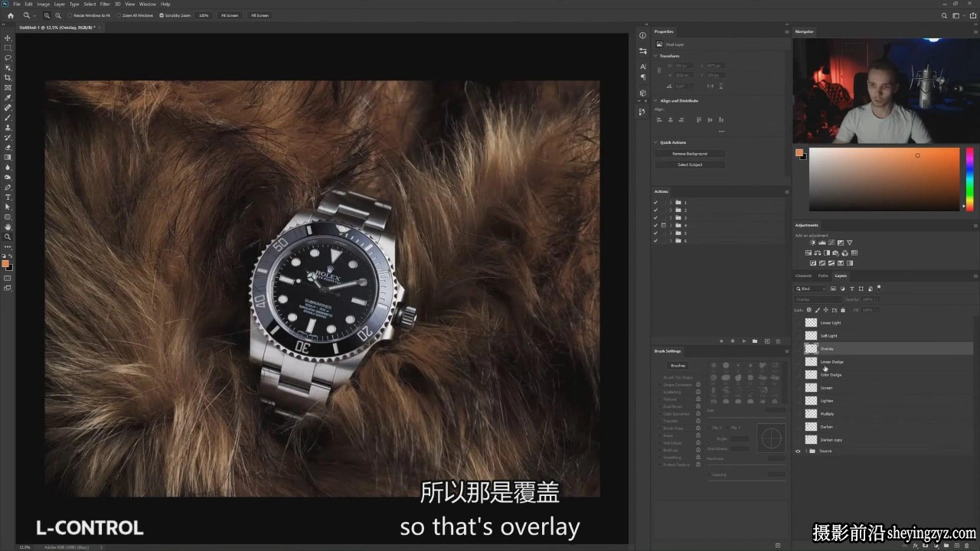Open the 3D panel cube icon
Image resolution: width=980 pixels, height=551 pixels.
[x=642, y=93]
